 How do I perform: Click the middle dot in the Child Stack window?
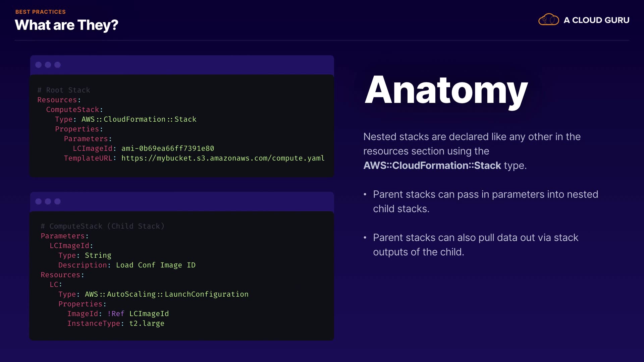48,201
